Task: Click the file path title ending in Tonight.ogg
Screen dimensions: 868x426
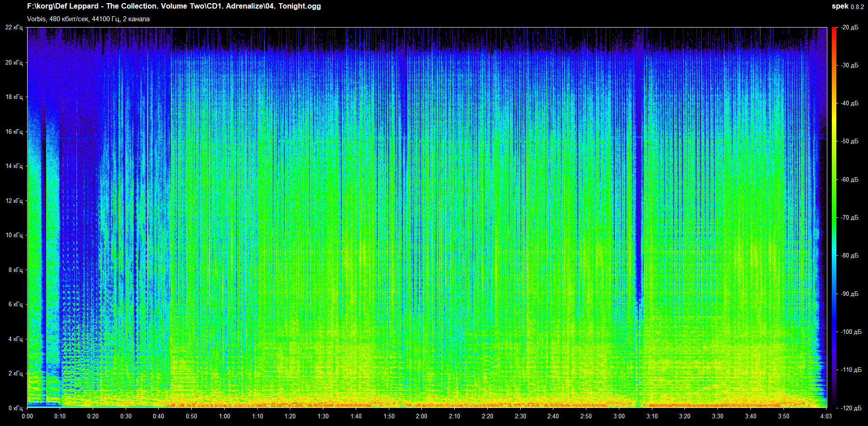Action: [174, 6]
